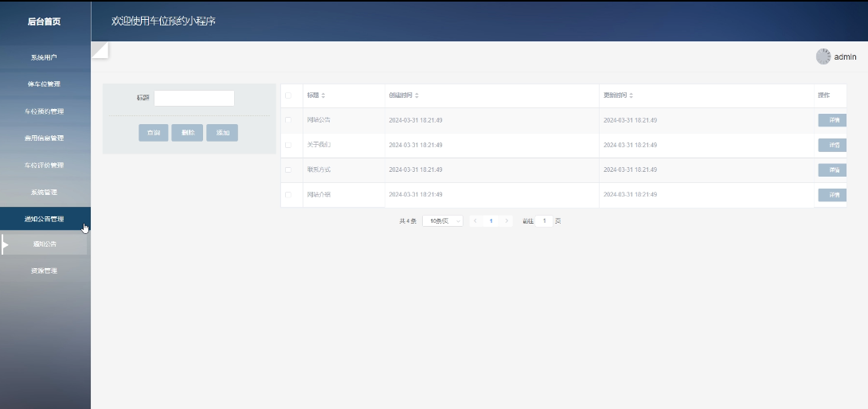The image size is (868, 409).
Task: Collapse the 通知公告管理 sidebar menu
Action: (x=45, y=219)
